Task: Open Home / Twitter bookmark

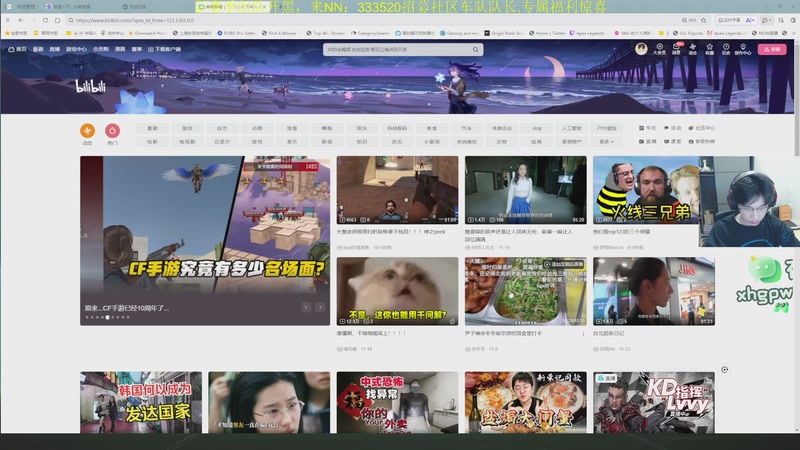Action: 547,33
